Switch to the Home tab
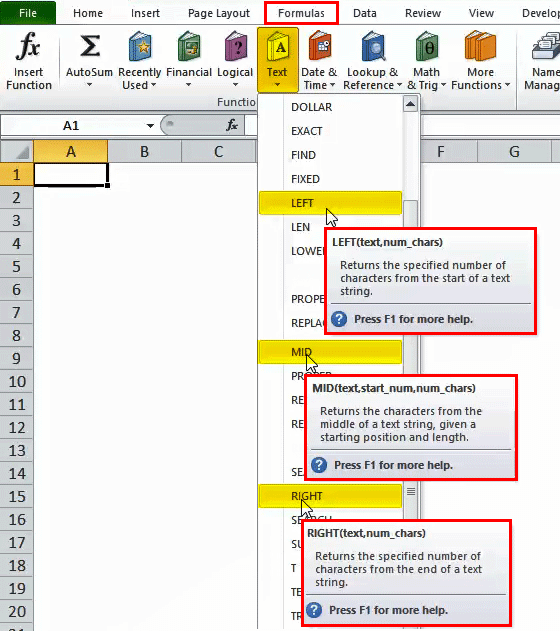Image resolution: width=560 pixels, height=631 pixels. (x=88, y=13)
